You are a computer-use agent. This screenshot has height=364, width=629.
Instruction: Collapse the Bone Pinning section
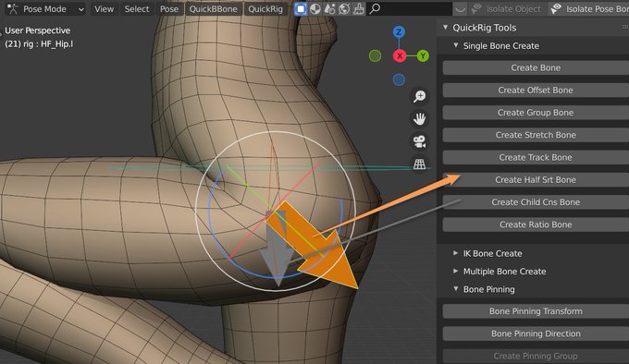click(x=456, y=289)
